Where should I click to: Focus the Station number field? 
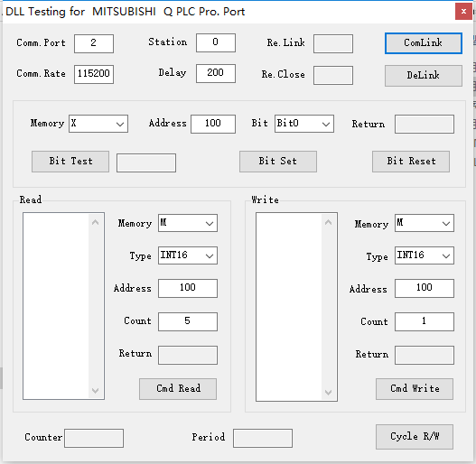[x=216, y=42]
